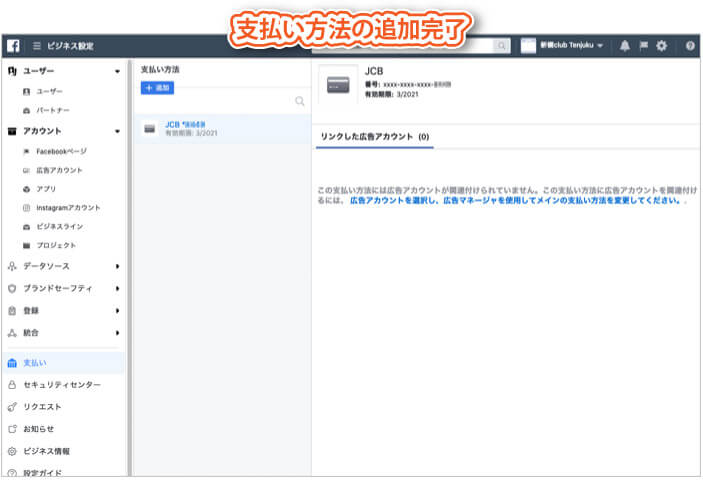This screenshot has height=480, width=703.
Task: Collapse the アカウント section arrow
Action: tap(117, 131)
